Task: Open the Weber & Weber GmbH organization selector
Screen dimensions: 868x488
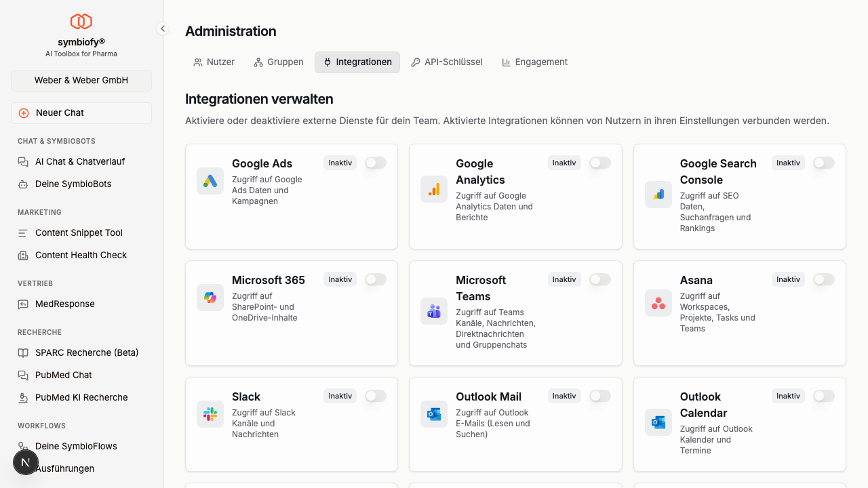Action: click(x=81, y=80)
